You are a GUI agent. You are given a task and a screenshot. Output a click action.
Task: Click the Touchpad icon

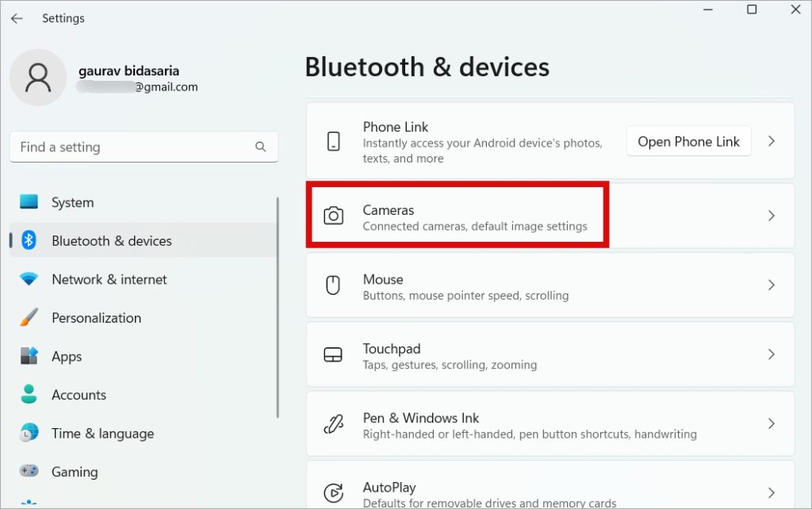click(333, 354)
